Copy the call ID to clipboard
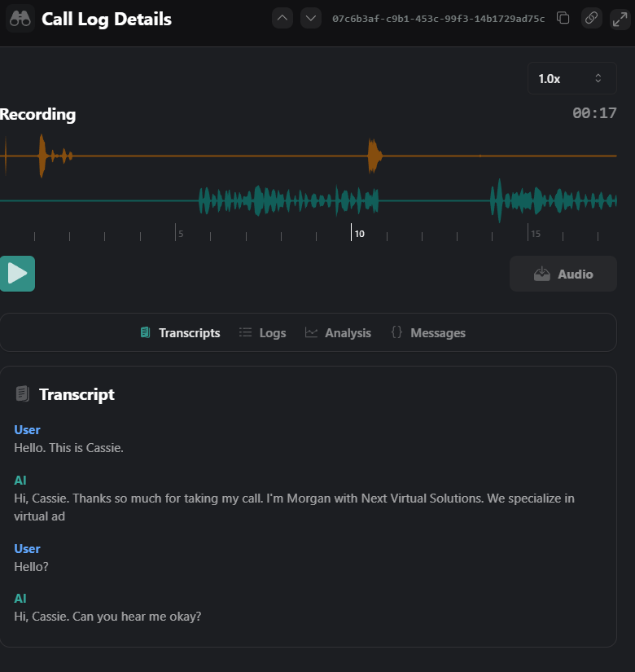The width and height of the screenshot is (635, 672). (x=563, y=19)
